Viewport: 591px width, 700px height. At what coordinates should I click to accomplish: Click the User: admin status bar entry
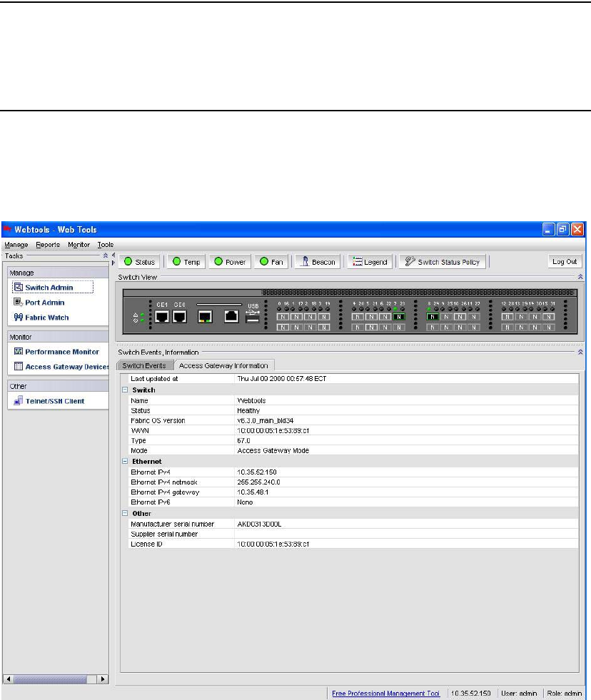click(x=519, y=694)
